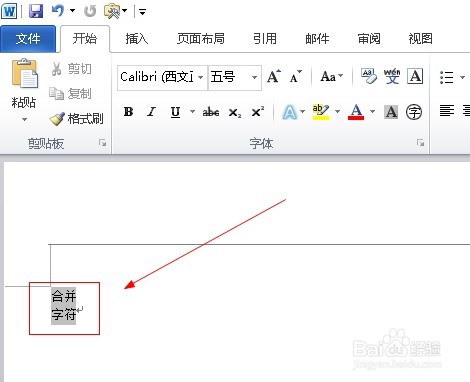Screen dimensions: 470x382
Task: Toggle character shading gray A icon
Action: (x=391, y=112)
